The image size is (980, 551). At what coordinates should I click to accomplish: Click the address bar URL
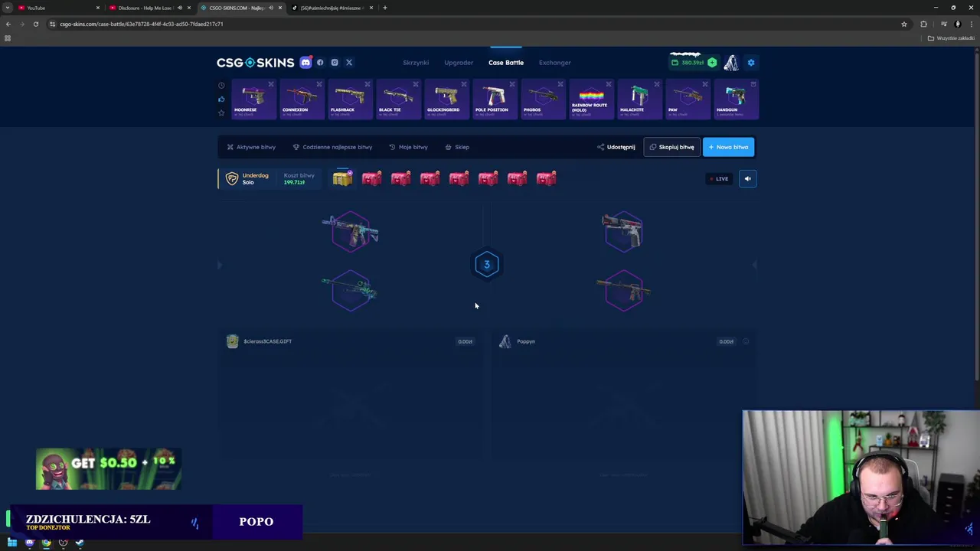click(x=142, y=24)
